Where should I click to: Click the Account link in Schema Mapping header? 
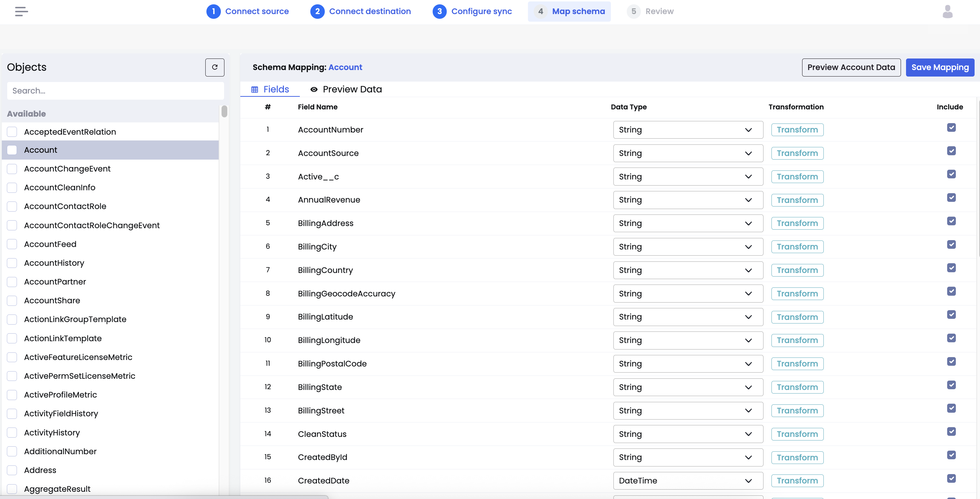coord(345,68)
